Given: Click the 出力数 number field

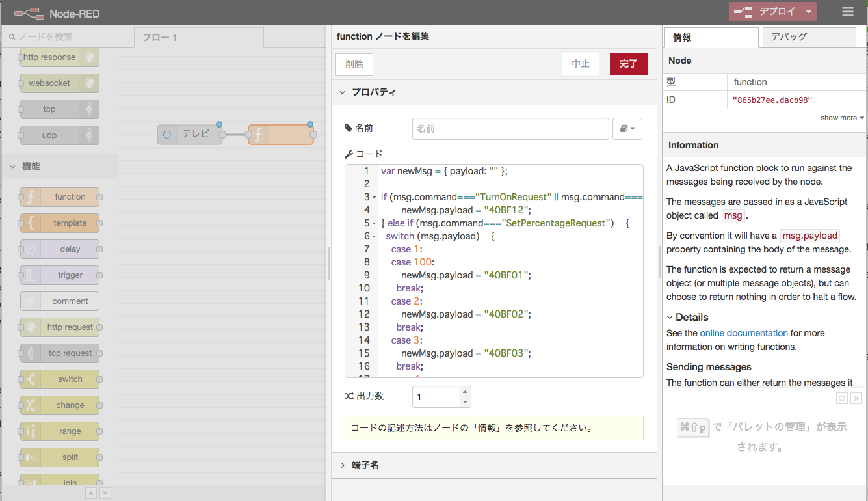Looking at the screenshot, I should click(437, 397).
